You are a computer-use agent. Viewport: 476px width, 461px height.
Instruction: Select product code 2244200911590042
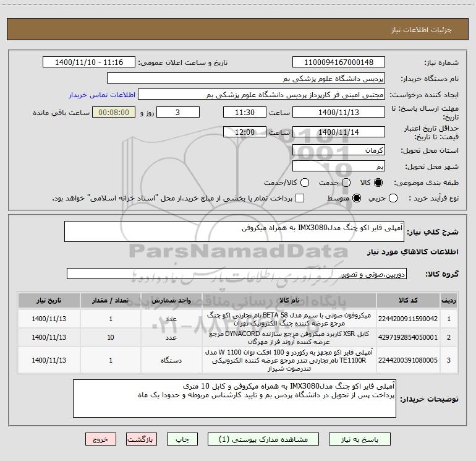408,319
